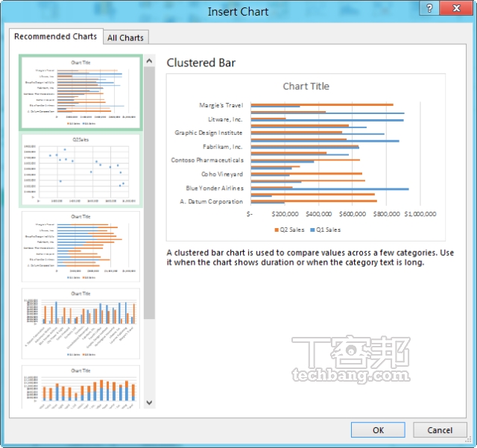
Task: Open Help with the question mark button
Action: pos(429,8)
